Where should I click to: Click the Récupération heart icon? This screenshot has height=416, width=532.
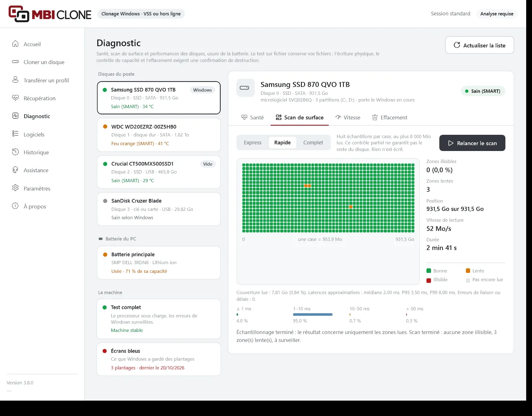click(x=15, y=98)
